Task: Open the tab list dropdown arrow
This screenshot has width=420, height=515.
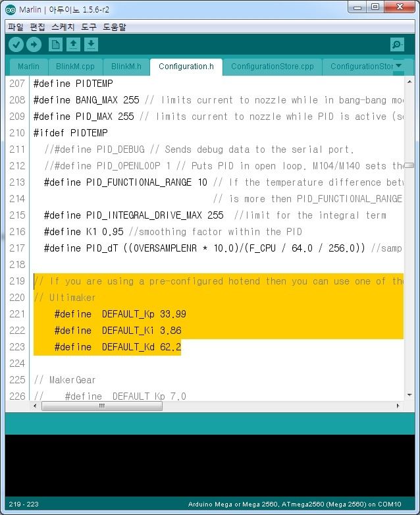Action: (x=399, y=66)
